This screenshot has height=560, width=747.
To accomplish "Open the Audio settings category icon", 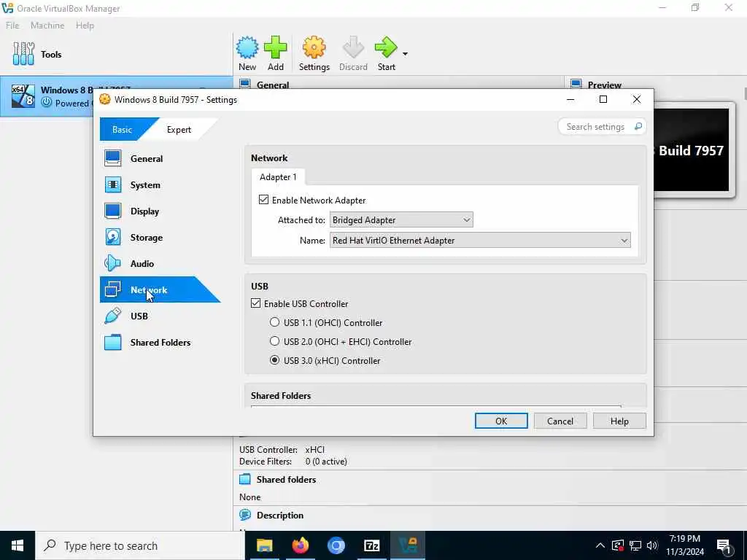I will [113, 263].
